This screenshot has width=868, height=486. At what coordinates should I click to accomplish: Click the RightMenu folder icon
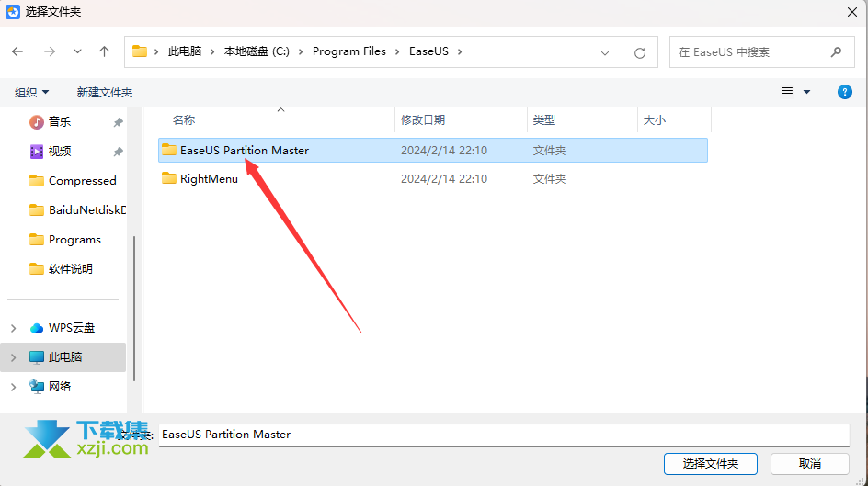(x=169, y=178)
